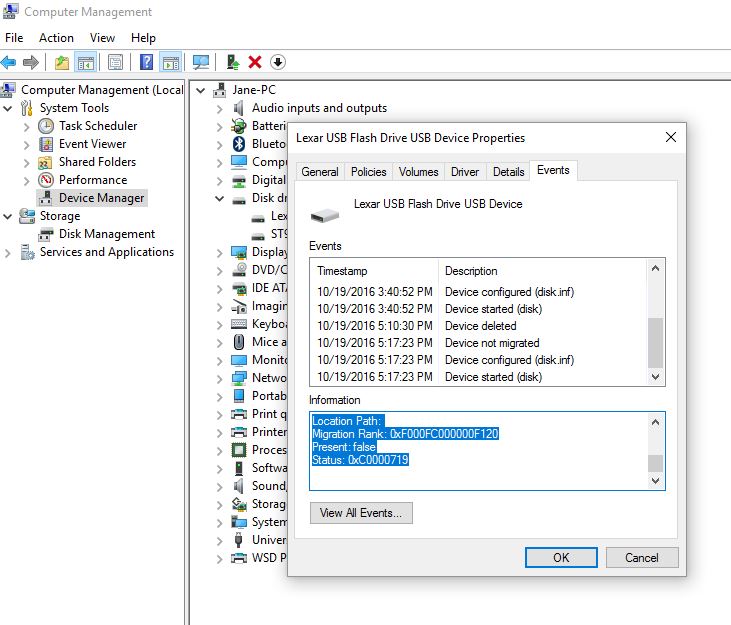
Task: Select the Event Viewer icon
Action: 46,144
